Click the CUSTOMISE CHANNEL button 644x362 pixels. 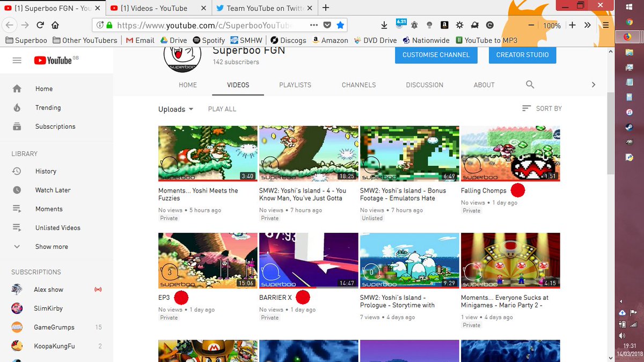(436, 55)
